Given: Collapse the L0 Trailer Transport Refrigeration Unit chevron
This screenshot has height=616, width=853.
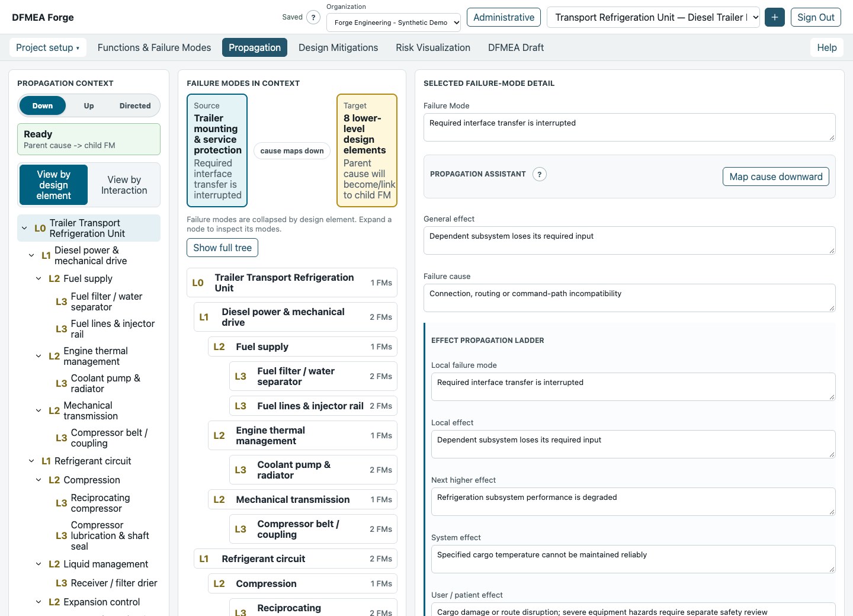Looking at the screenshot, I should [x=24, y=228].
